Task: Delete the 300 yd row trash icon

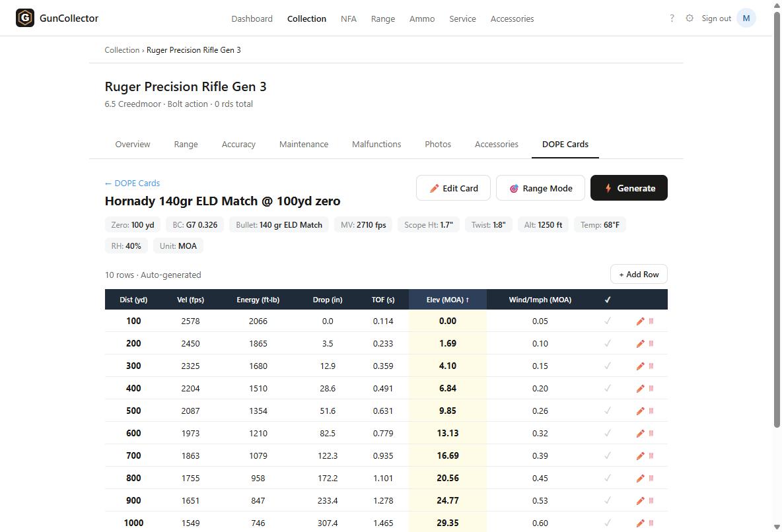Action: [651, 366]
